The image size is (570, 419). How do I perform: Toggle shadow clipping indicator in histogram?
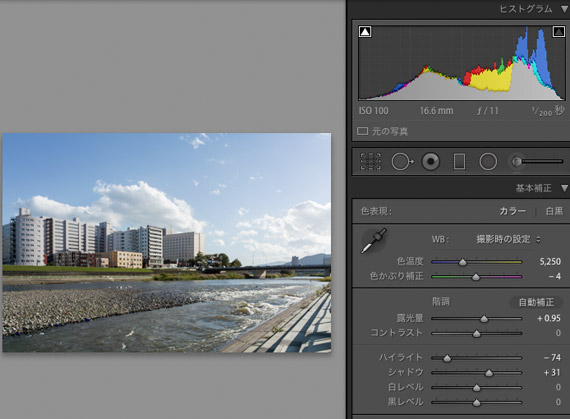tap(365, 32)
